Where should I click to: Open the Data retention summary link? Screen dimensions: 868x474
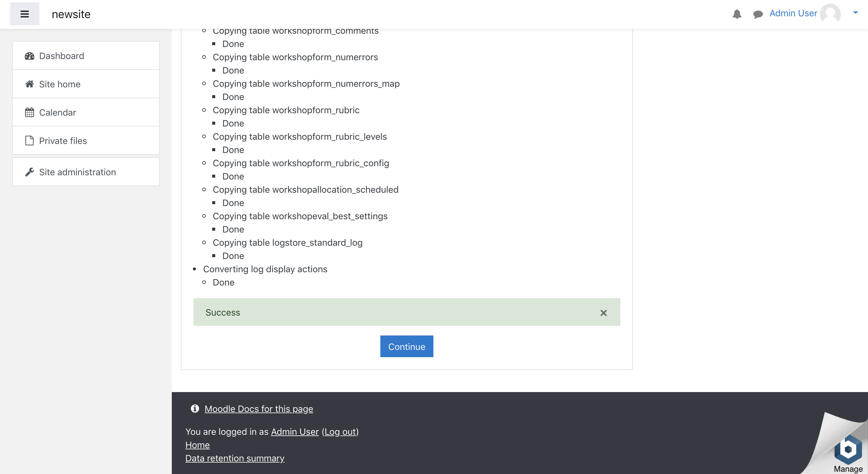234,458
